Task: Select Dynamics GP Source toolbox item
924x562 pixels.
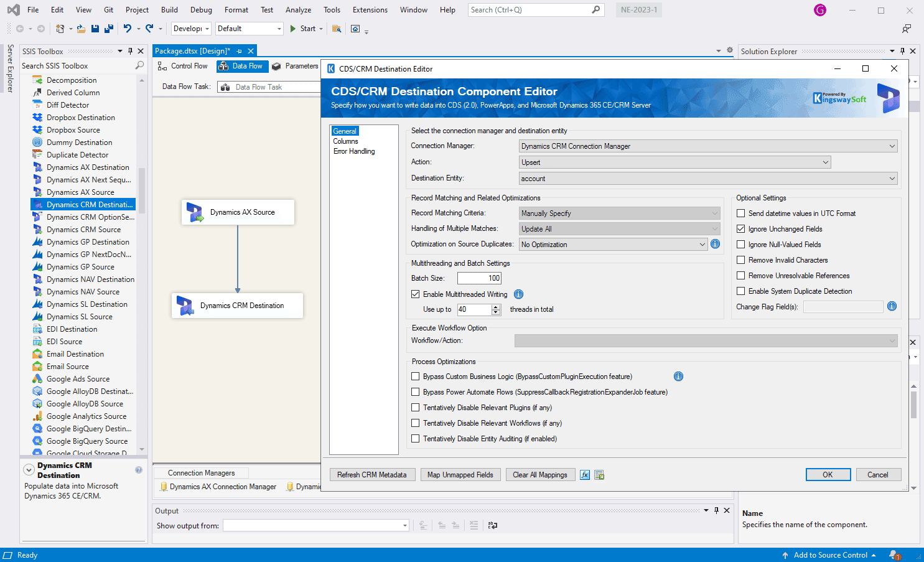Action: [x=80, y=267]
